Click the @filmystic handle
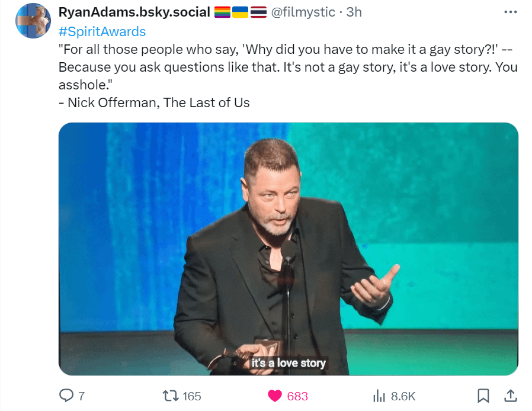 click(x=303, y=12)
